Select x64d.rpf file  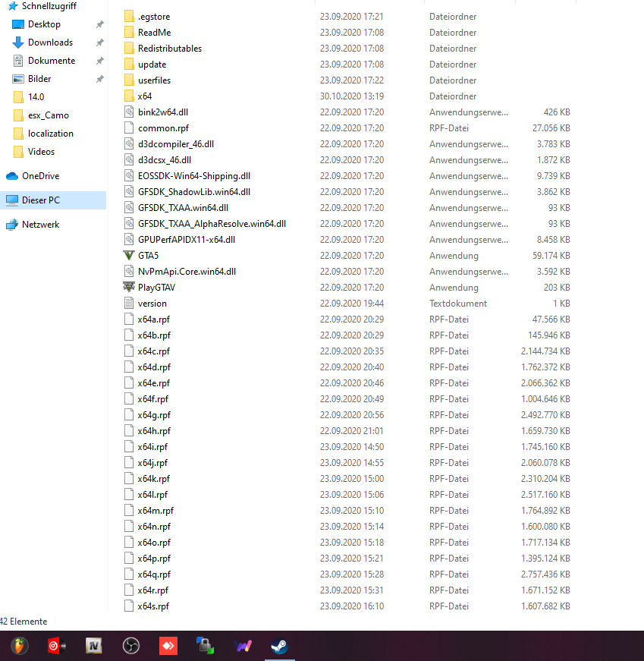[154, 367]
